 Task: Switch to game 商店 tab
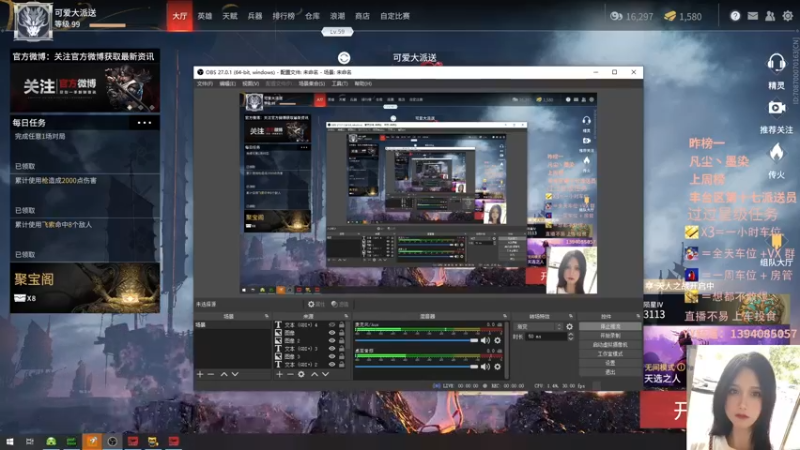[362, 16]
